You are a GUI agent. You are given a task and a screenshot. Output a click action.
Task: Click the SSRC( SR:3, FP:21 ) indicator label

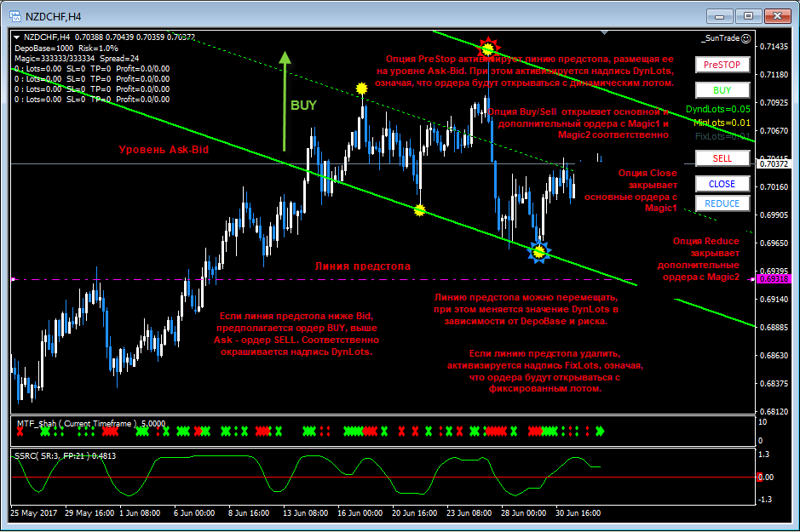(x=66, y=455)
